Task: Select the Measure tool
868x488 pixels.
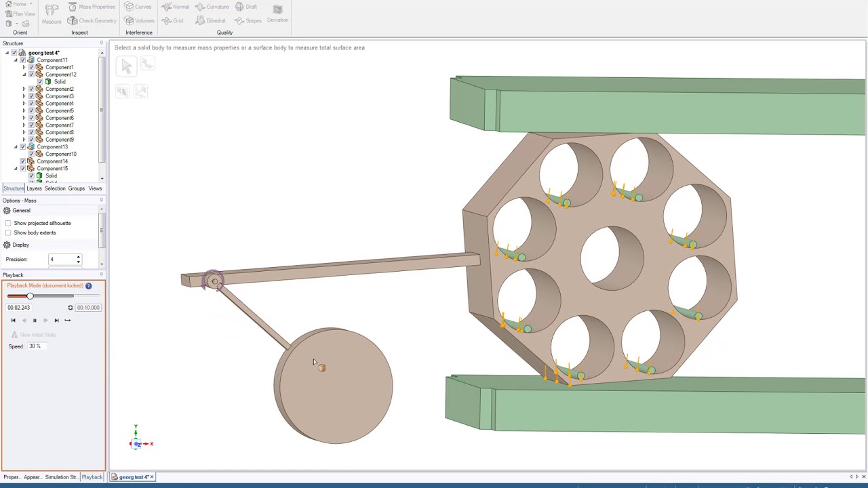Action: [52, 14]
